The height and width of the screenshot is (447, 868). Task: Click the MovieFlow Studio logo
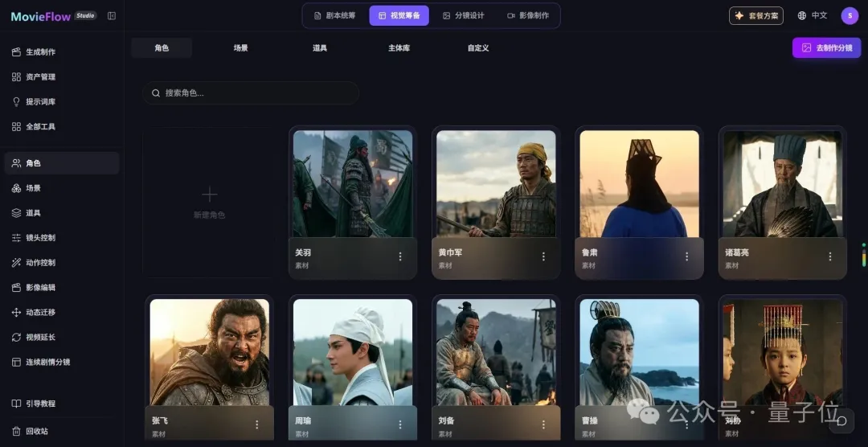coord(54,16)
